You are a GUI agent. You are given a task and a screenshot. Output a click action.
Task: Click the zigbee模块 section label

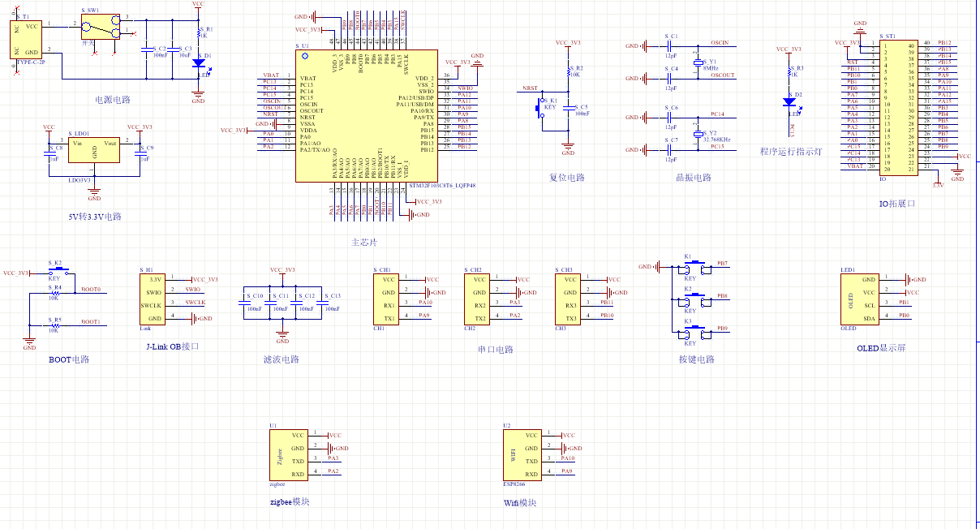(x=290, y=501)
